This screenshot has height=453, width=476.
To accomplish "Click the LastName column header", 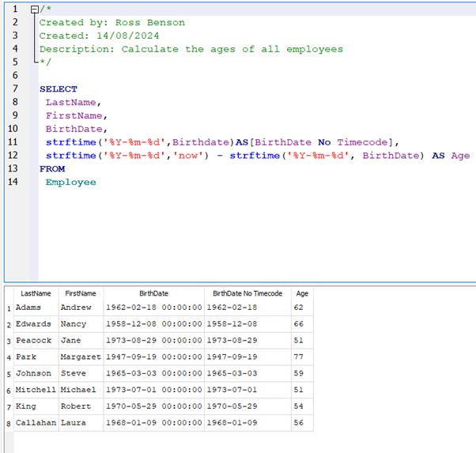I will click(36, 293).
